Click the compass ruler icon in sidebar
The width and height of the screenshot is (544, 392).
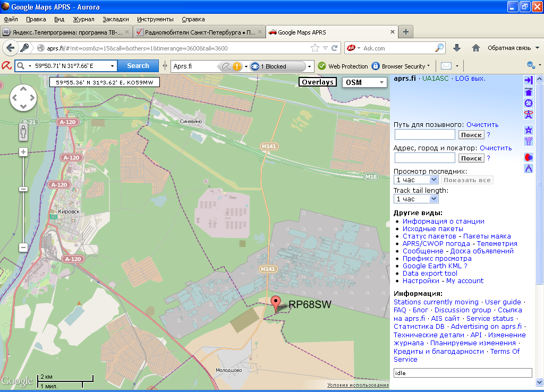[528, 168]
